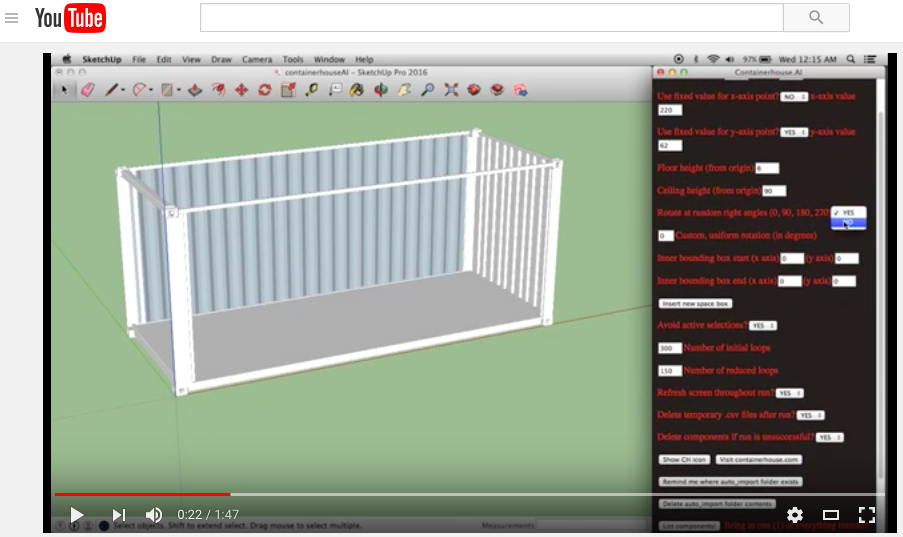Open the x-axis fixed value dropdown
This screenshot has width=903, height=537.
794,97
